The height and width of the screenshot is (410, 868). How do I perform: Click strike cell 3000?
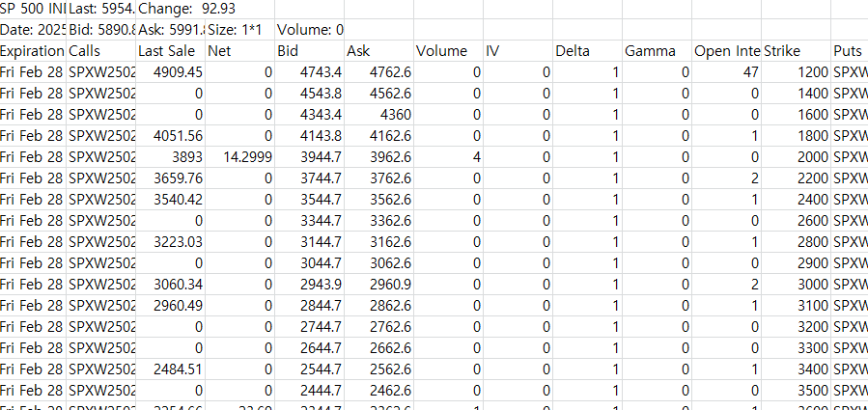[796, 285]
